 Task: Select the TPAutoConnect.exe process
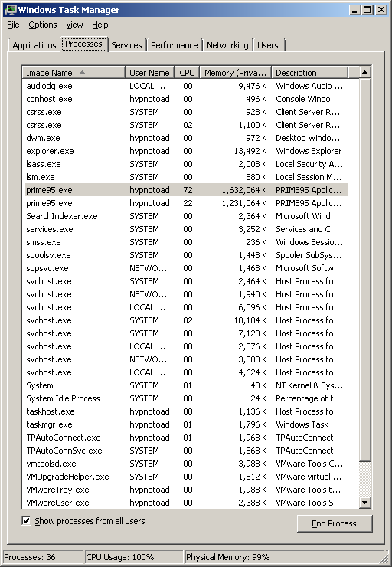pos(186,438)
